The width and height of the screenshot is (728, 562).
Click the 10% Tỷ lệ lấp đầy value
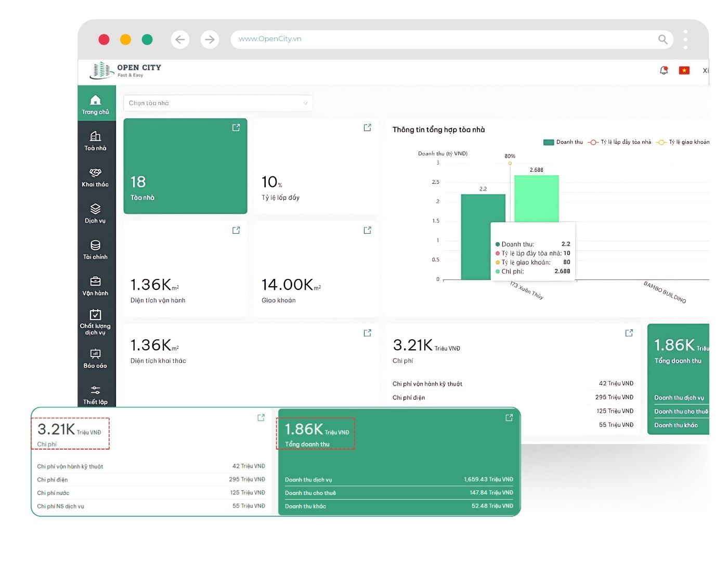[272, 182]
